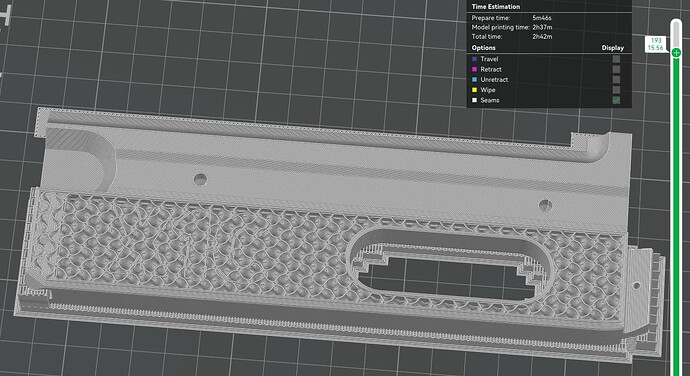Screen dimensions: 690x376
Task: Click the Display column header
Action: click(x=613, y=48)
